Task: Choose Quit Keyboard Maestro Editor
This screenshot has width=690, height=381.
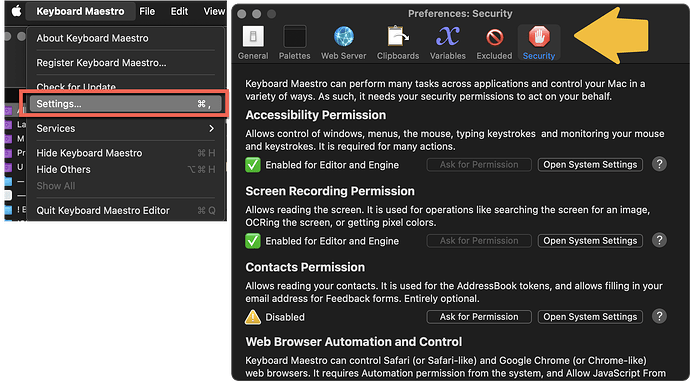Action: [x=125, y=211]
